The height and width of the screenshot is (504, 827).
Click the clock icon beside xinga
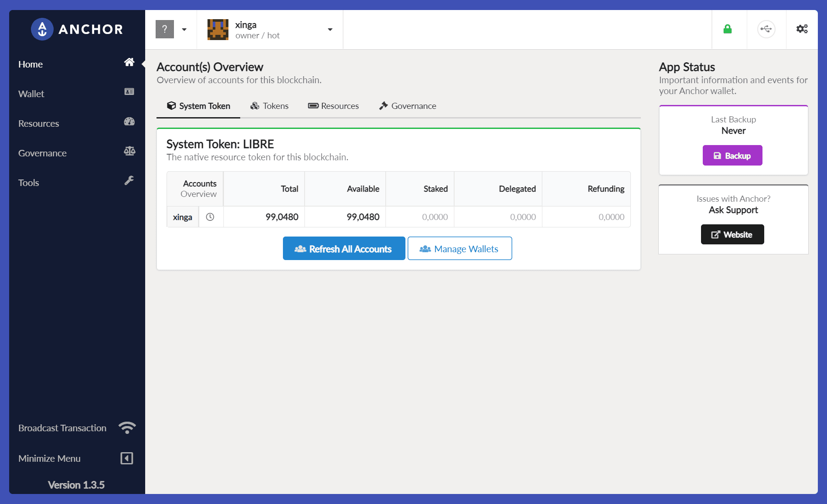210,217
